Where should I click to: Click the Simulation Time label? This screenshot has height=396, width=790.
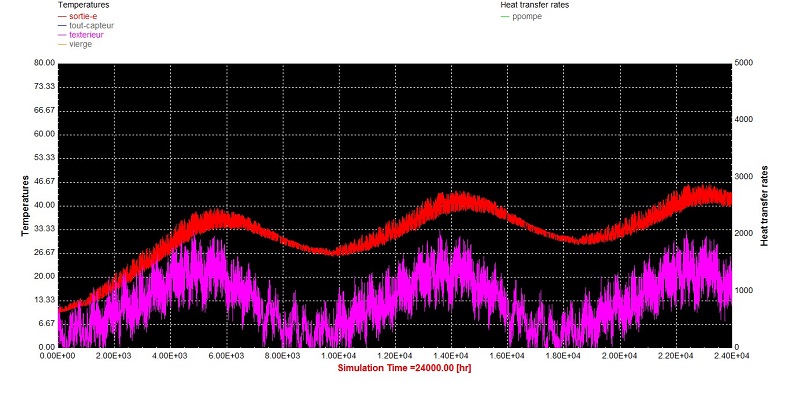click(404, 368)
